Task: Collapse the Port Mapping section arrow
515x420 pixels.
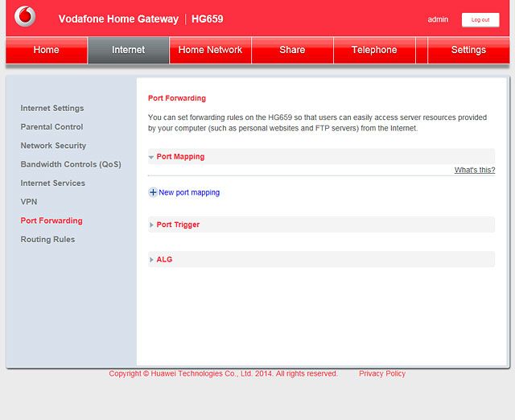Action: pyautogui.click(x=151, y=157)
